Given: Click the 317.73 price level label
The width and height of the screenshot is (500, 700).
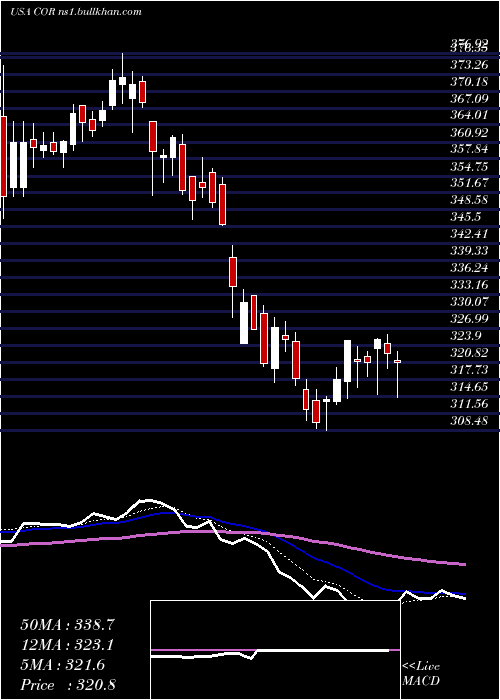Looking at the screenshot, I should [x=469, y=370].
